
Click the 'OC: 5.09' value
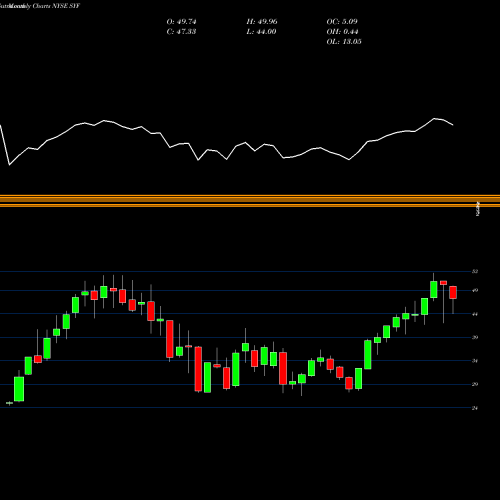(342, 22)
